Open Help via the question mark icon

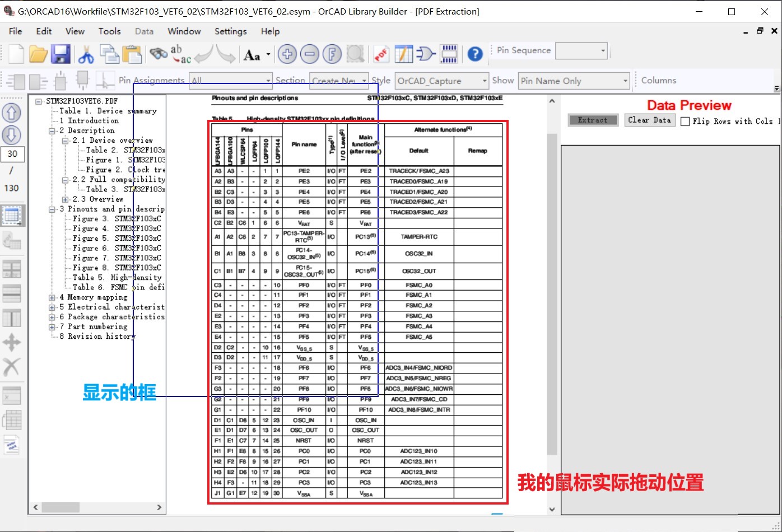click(x=474, y=54)
